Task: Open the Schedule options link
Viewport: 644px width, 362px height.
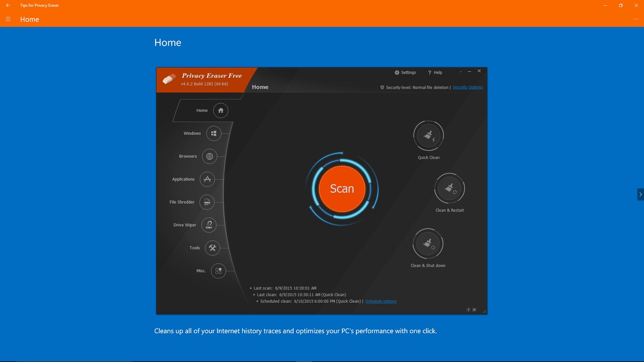Action: (381, 301)
